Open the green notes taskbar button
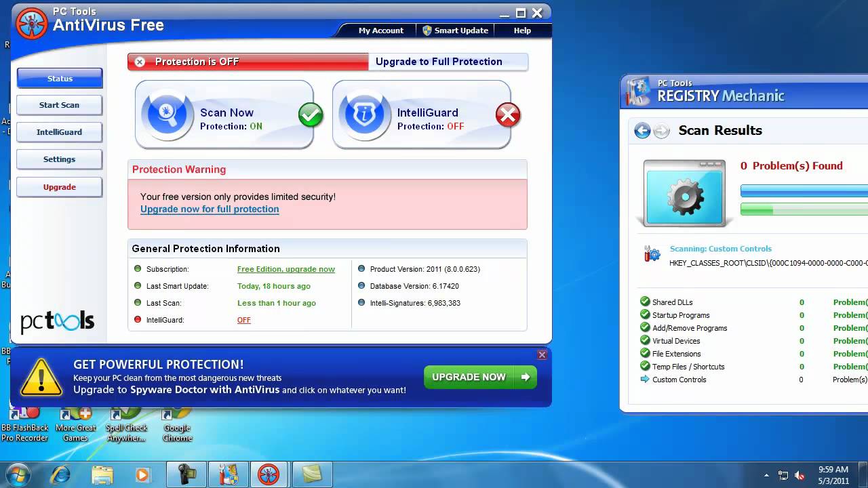The height and width of the screenshot is (488, 868). [x=311, y=474]
